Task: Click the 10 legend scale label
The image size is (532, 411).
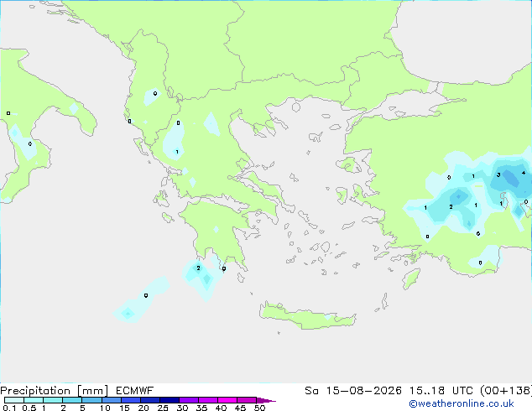Action: click(x=105, y=408)
